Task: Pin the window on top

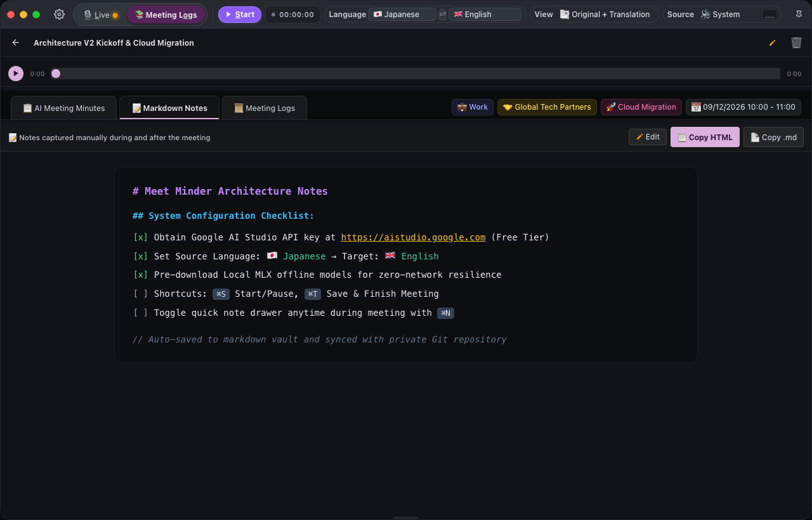Action: click(799, 15)
